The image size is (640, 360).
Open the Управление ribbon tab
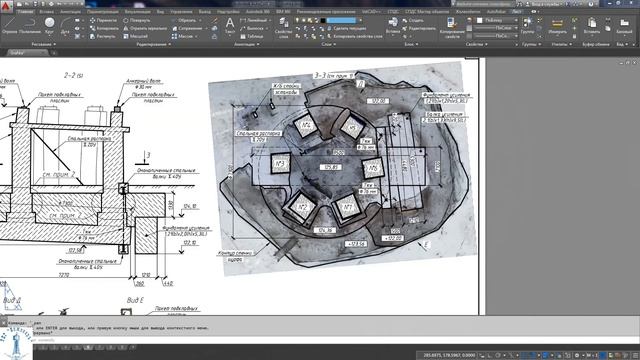pos(181,12)
